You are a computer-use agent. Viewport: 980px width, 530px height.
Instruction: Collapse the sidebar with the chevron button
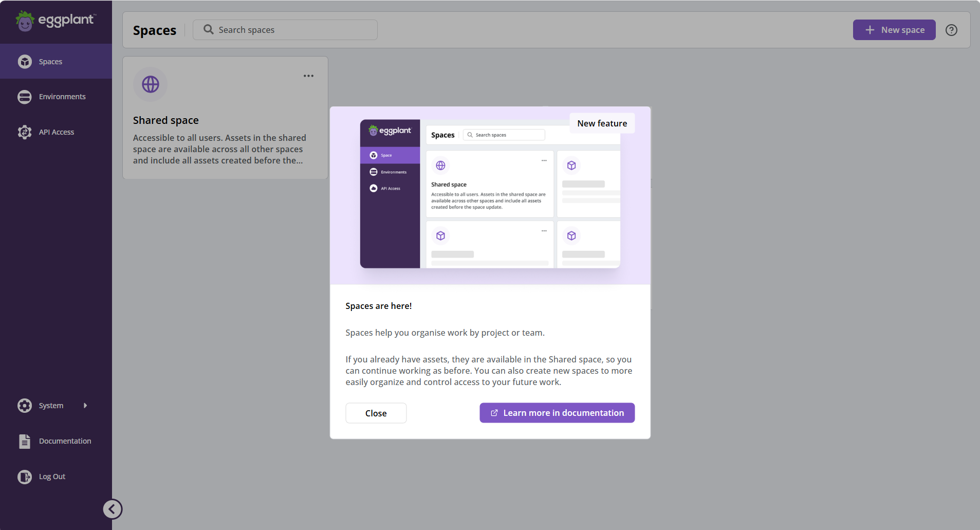(x=113, y=509)
